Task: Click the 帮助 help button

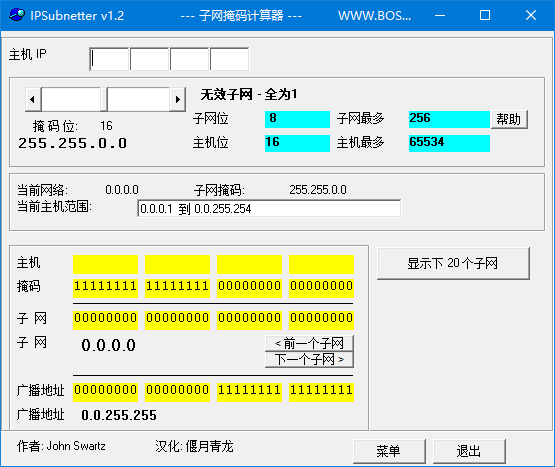Action: 509,119
